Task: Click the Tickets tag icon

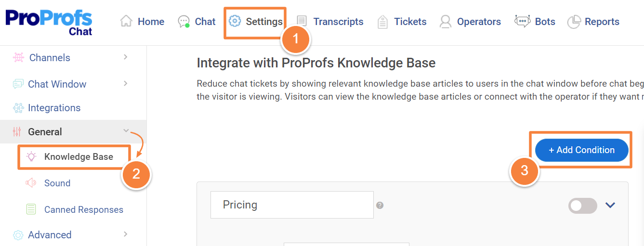Action: coord(382,22)
